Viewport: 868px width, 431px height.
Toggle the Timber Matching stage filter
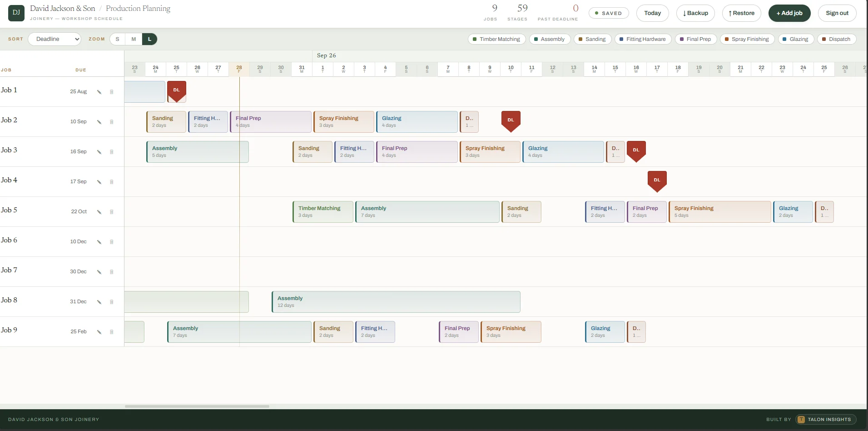coord(496,39)
